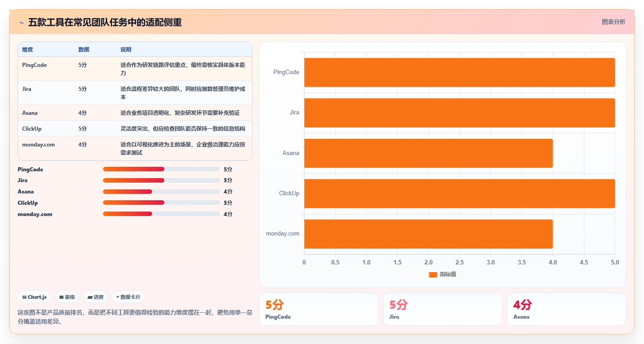Click the ClickUp bar in the chart
The height and width of the screenshot is (344, 644).
[459, 193]
